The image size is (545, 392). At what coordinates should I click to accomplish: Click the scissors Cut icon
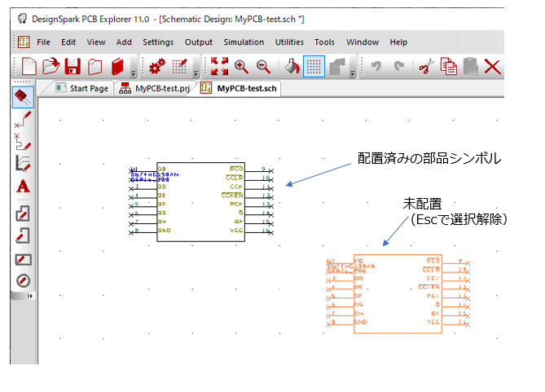pyautogui.click(x=424, y=67)
